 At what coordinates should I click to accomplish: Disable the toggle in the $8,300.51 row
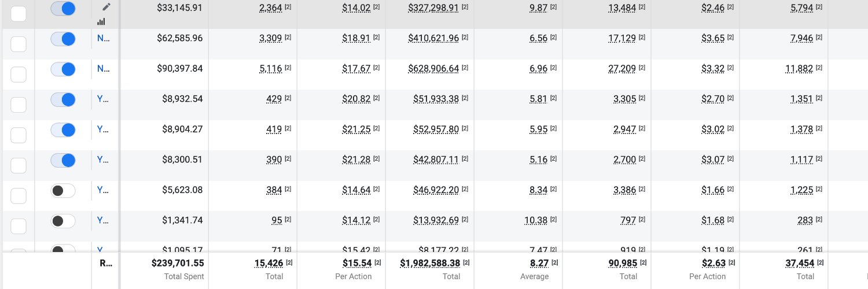tap(63, 160)
